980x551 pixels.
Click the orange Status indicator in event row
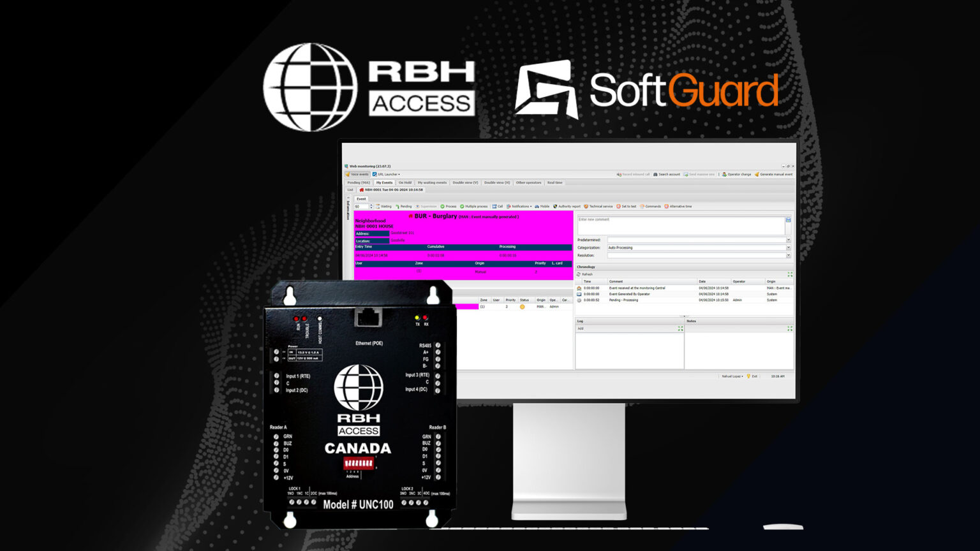click(x=522, y=307)
